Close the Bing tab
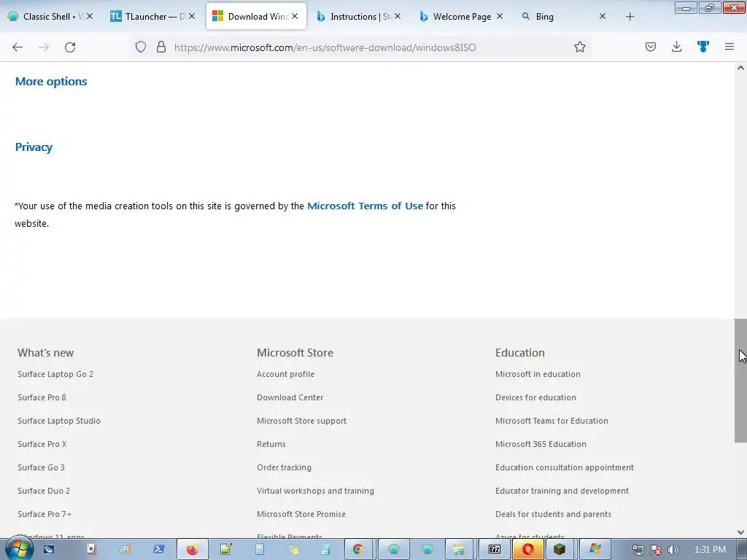This screenshot has width=747, height=560. click(602, 16)
